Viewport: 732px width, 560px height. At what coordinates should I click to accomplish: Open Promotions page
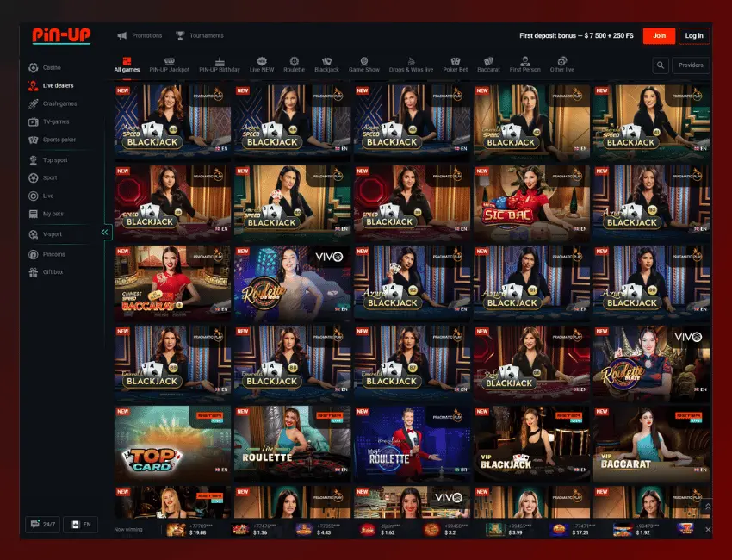[140, 35]
